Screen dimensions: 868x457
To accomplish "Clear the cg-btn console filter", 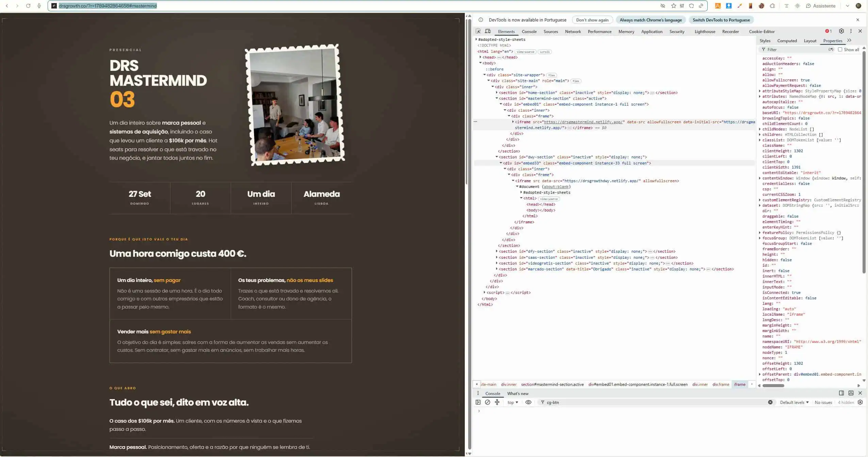I will tap(770, 402).
